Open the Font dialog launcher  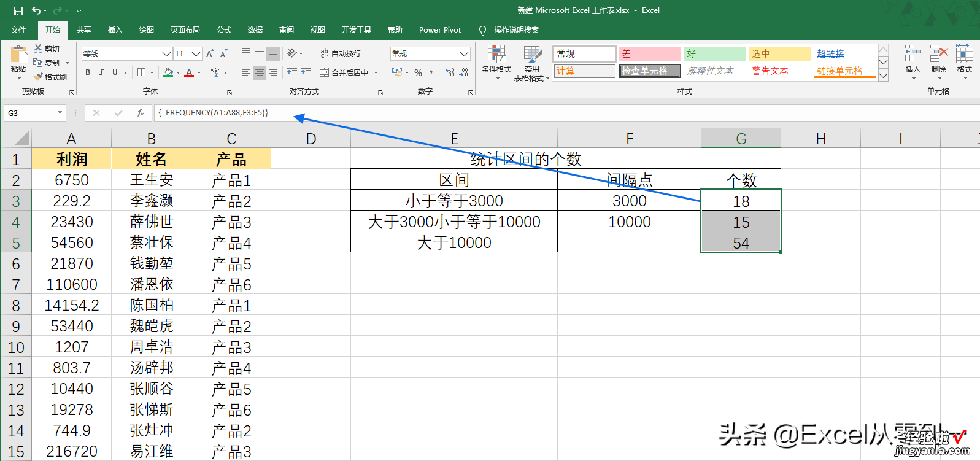pyautogui.click(x=230, y=93)
